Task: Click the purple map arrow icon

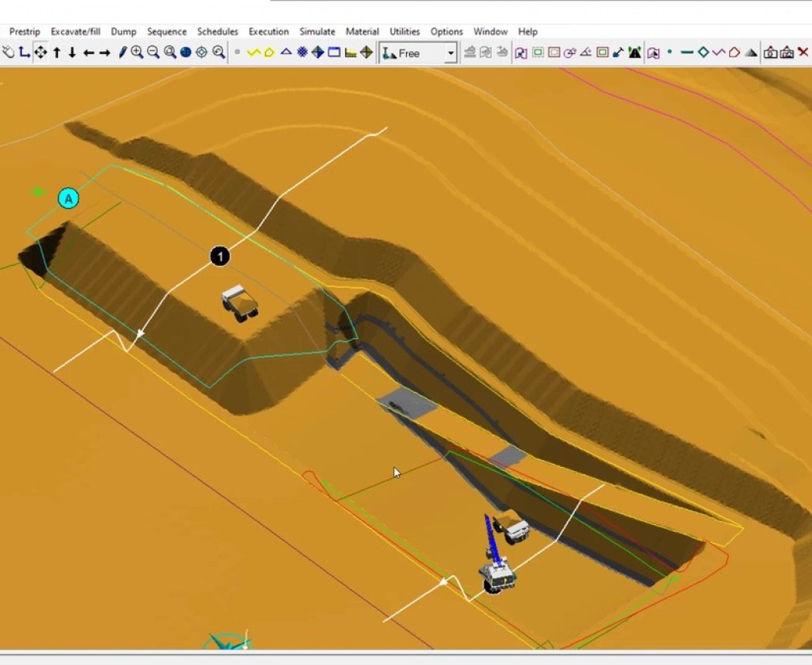Action: (x=521, y=53)
